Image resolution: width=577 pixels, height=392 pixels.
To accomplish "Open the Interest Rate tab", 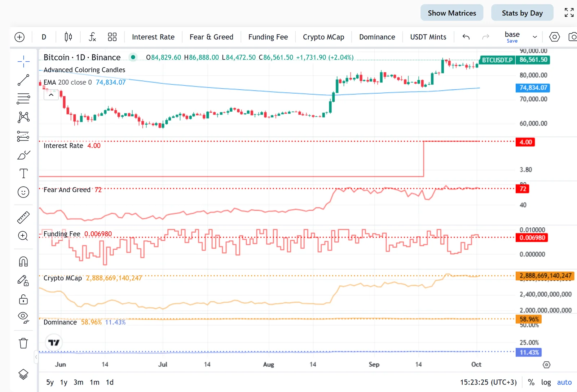I will point(153,37).
